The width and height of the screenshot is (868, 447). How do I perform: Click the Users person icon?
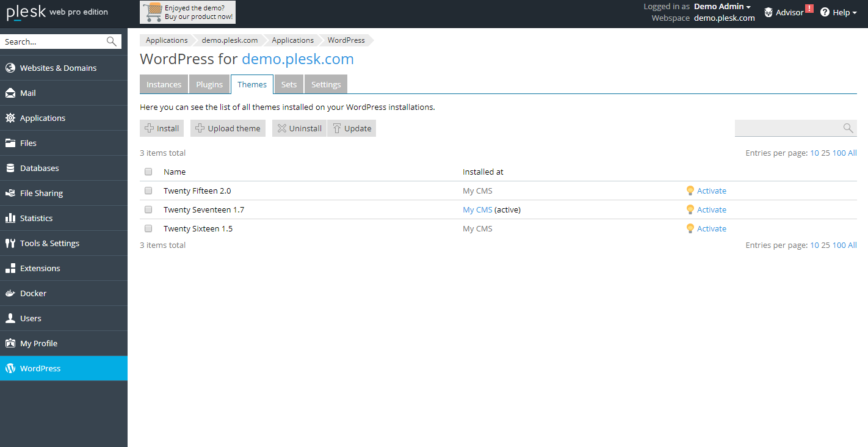pos(10,318)
